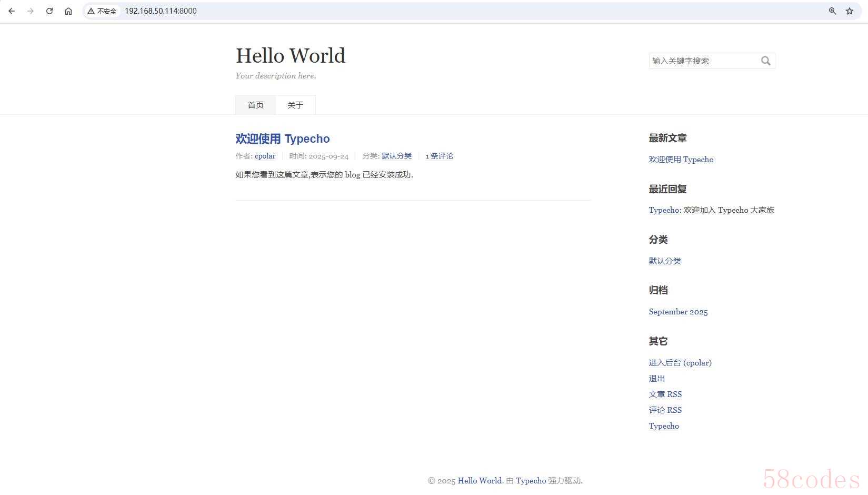The width and height of the screenshot is (868, 495).
Task: Open the September 2025 archive
Action: pos(678,312)
